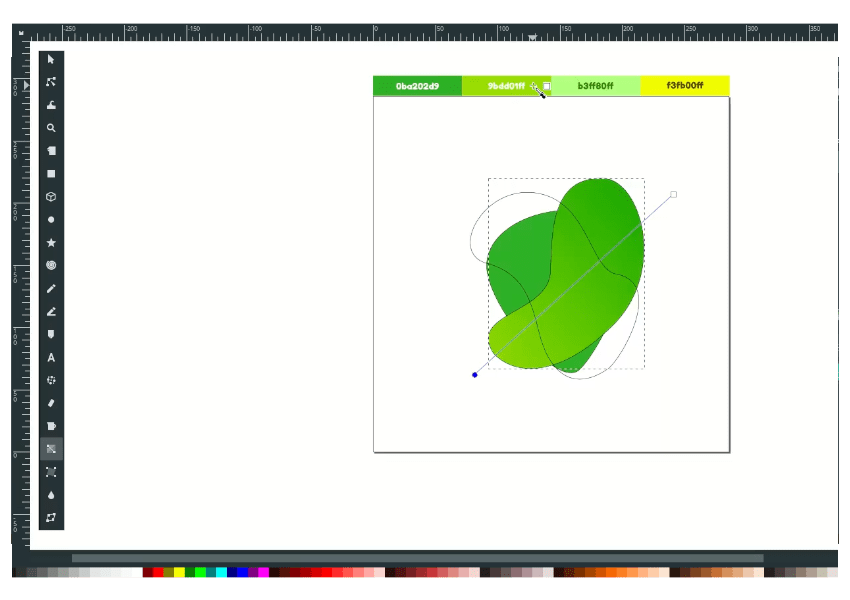Select the Spiral tool
Image resolution: width=850 pixels, height=600 pixels.
[51, 265]
